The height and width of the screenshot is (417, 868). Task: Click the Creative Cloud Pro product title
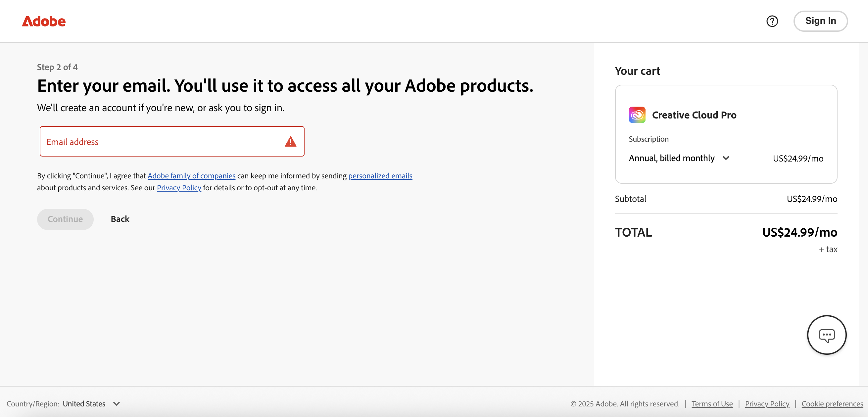tap(694, 115)
